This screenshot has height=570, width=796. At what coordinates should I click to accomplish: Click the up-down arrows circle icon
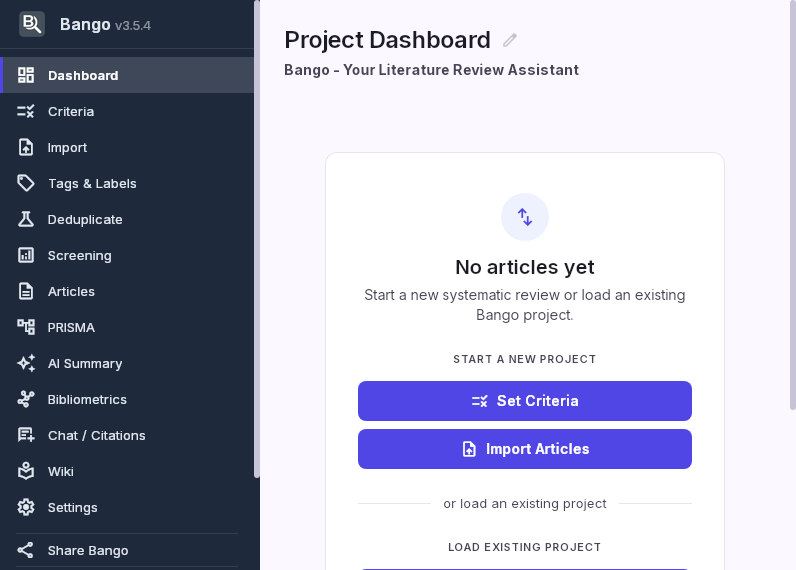pos(525,217)
